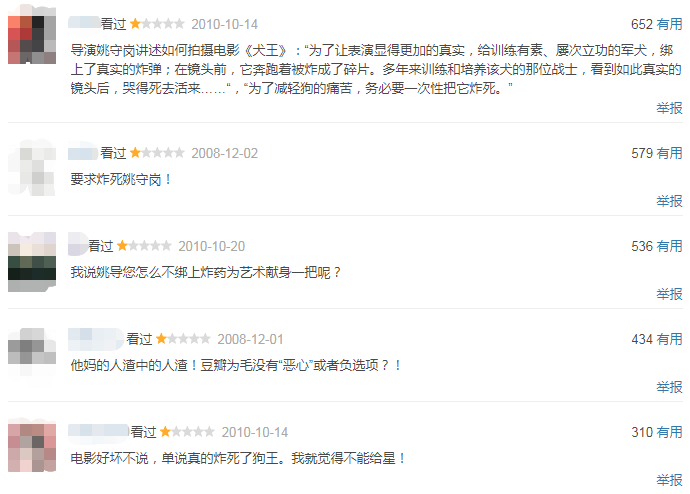The image size is (690, 494).
Task: Click the star rating on first review
Action: [x=157, y=24]
